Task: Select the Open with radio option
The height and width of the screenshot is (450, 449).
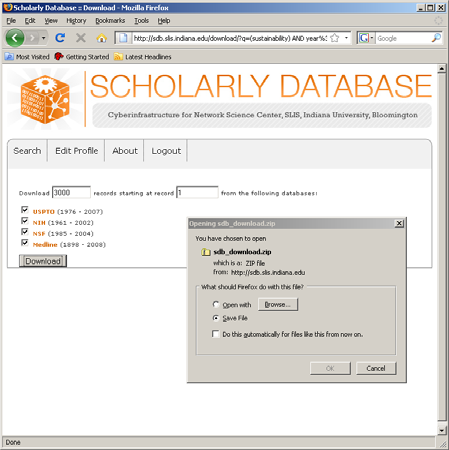Action: (216, 304)
